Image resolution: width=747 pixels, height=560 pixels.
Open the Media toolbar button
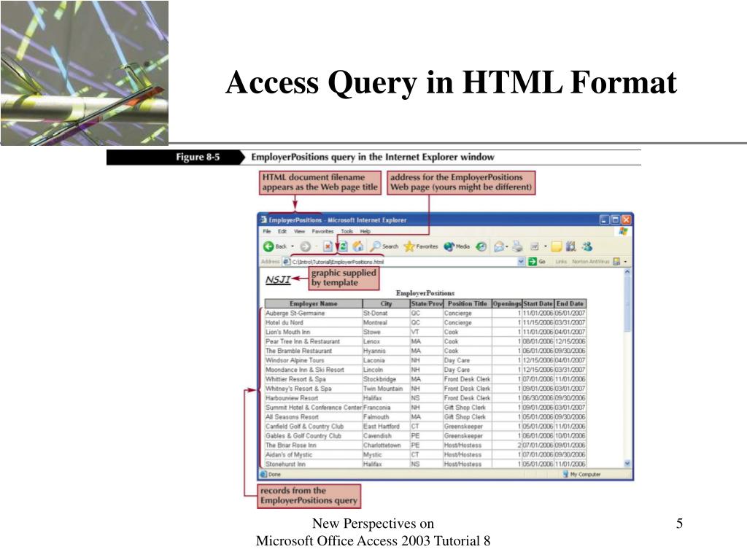(x=457, y=246)
